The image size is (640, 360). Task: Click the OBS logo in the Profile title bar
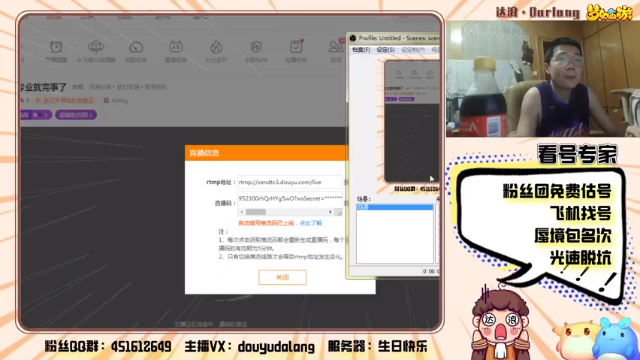click(353, 38)
